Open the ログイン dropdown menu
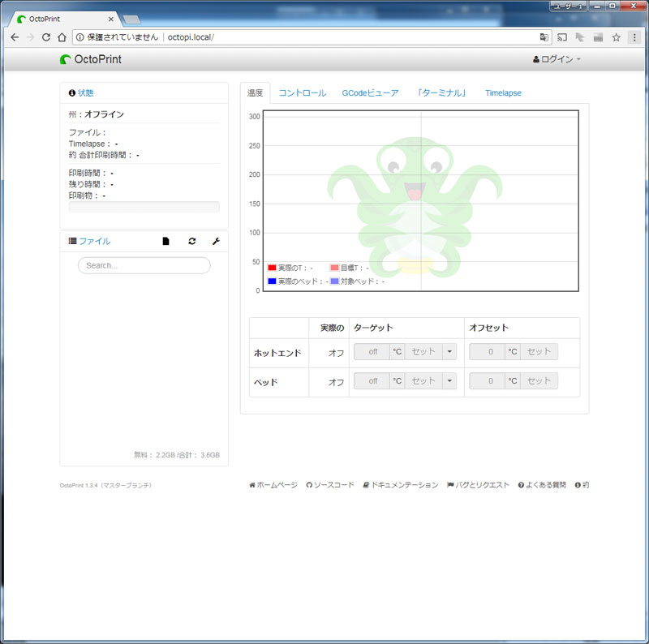 pos(557,59)
